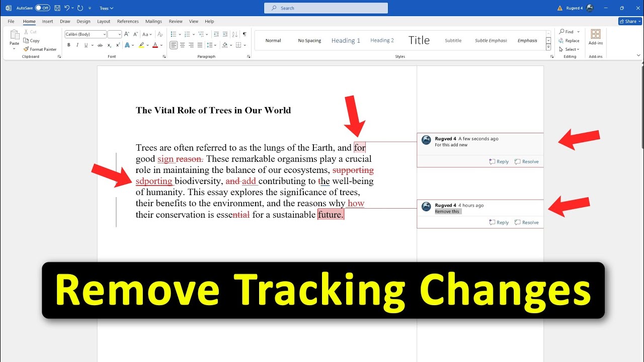Switch to the Draw tab
Image resolution: width=644 pixels, height=362 pixels.
65,22
